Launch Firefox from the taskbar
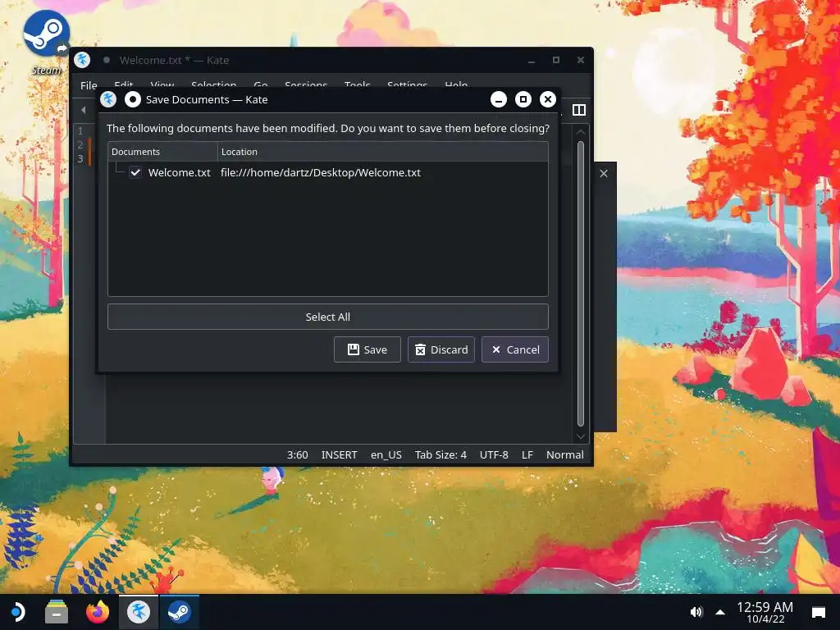 (98, 612)
